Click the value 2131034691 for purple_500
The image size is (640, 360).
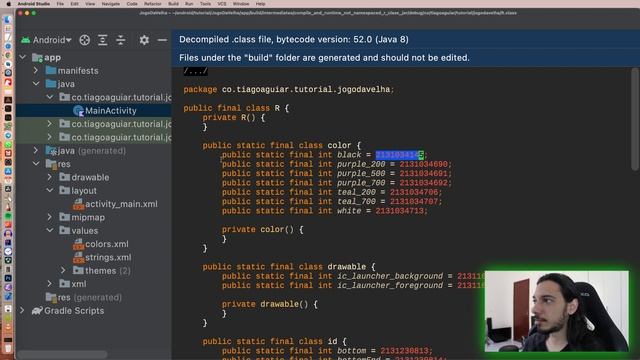[x=424, y=173]
